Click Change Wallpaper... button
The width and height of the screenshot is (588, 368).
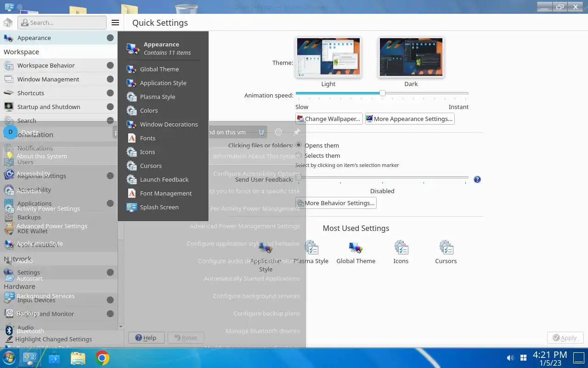(329, 119)
